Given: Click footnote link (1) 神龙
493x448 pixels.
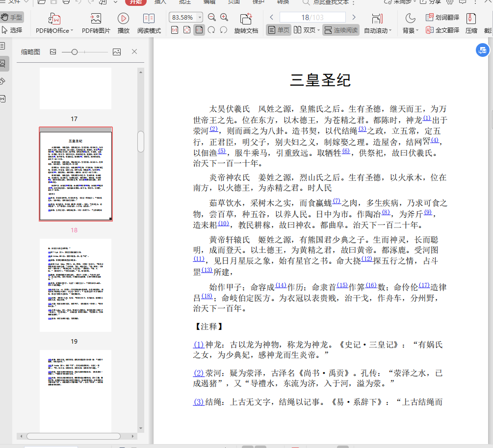Looking at the screenshot, I should 199,345.
